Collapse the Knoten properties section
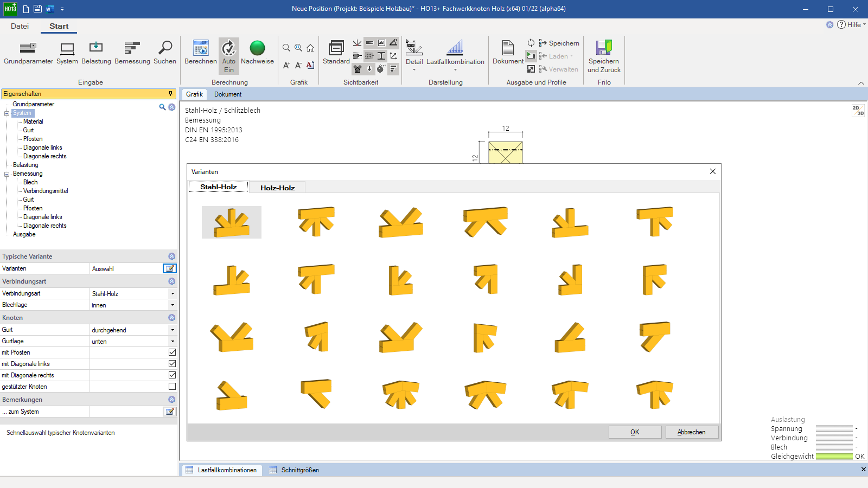868x488 pixels. tap(171, 317)
